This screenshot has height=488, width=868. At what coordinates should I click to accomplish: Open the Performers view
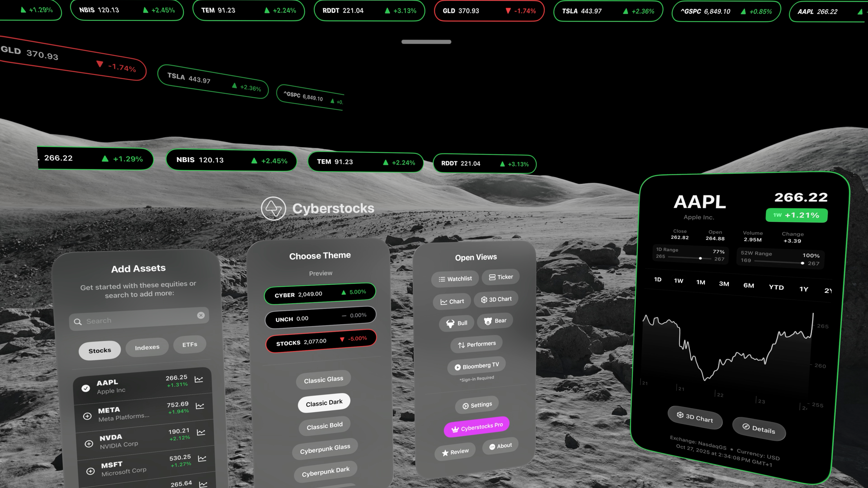coord(476,344)
